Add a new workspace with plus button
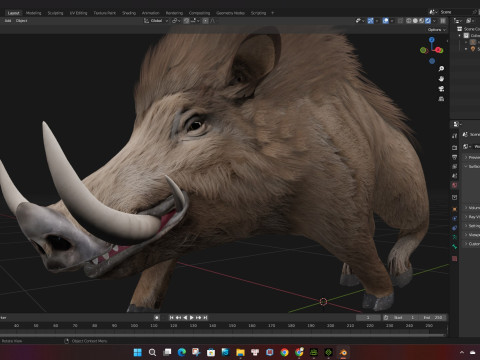The width and height of the screenshot is (480, 360). (272, 13)
